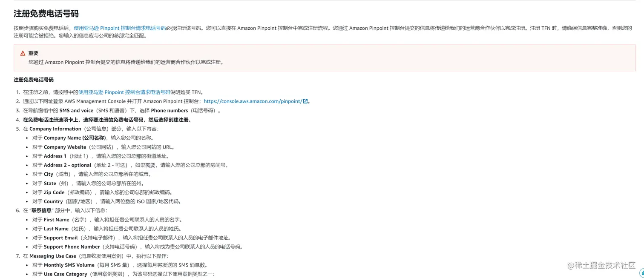Viewport: 644px width, 278px height.
Task: Click the red warning triangle icon beside 重要
Action: click(23, 53)
